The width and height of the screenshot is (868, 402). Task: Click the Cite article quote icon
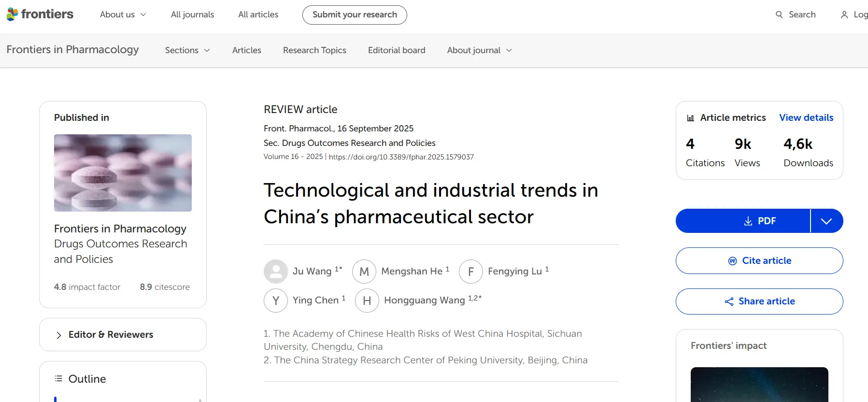coord(733,261)
